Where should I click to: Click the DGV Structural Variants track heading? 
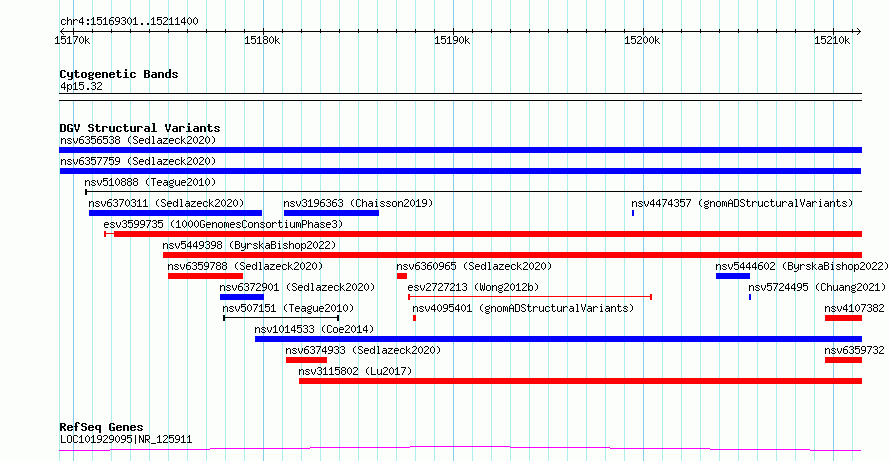(x=140, y=128)
